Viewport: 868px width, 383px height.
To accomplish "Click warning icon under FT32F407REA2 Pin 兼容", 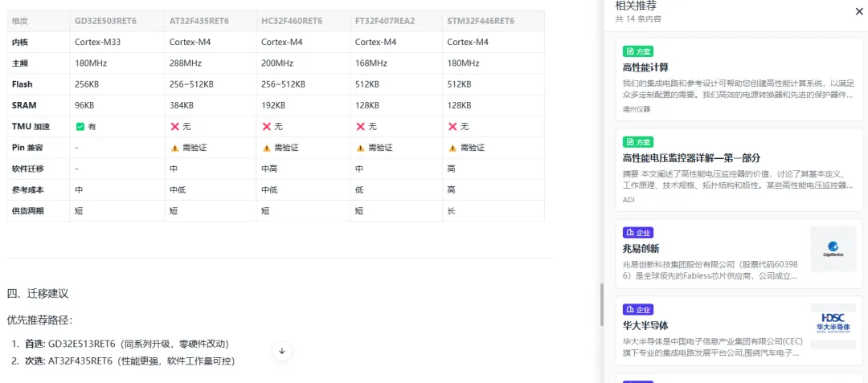I will click(x=360, y=148).
